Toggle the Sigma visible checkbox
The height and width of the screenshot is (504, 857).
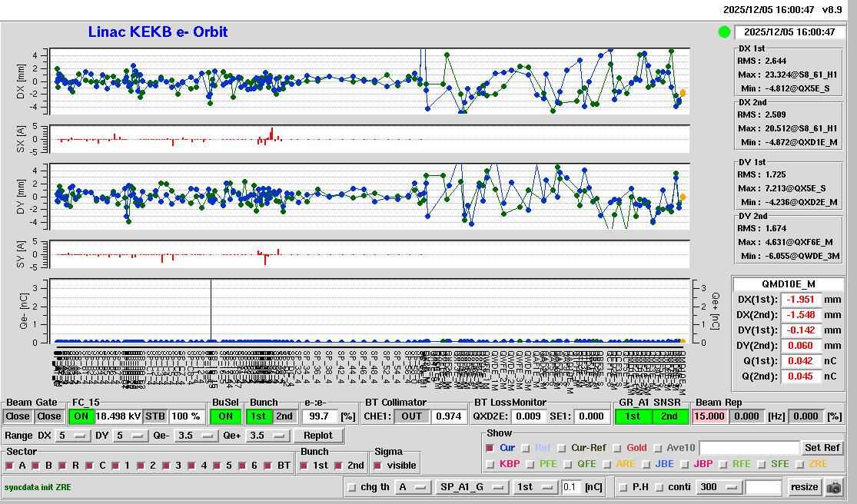point(377,466)
